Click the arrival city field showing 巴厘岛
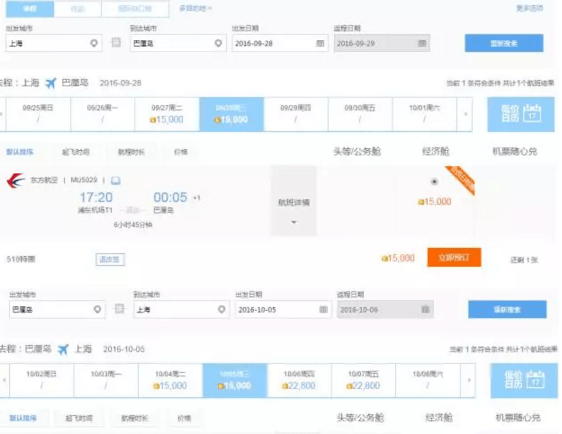 coord(178,43)
